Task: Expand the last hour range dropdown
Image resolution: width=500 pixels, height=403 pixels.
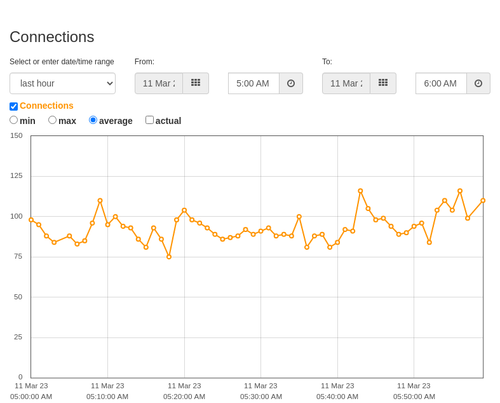Action: 63,83
